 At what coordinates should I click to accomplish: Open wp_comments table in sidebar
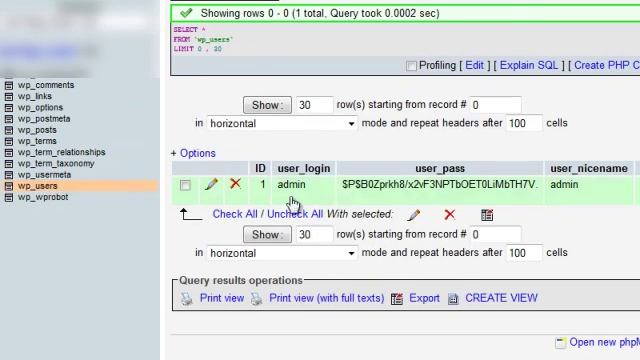pyautogui.click(x=46, y=85)
